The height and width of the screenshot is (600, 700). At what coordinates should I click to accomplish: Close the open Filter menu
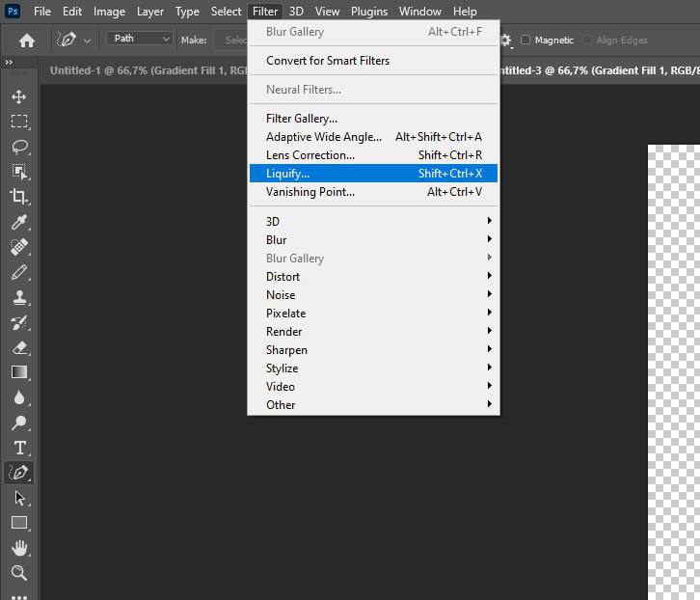point(265,12)
